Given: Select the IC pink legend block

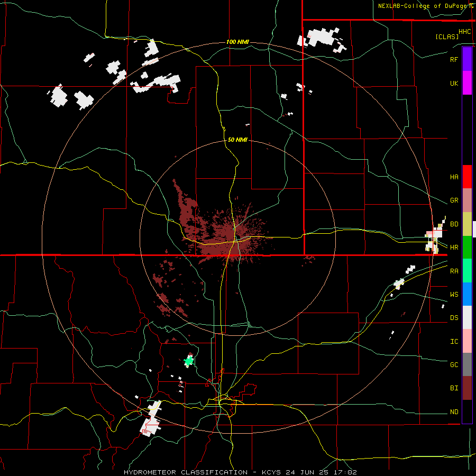Looking at the screenshot, I should [x=467, y=341].
